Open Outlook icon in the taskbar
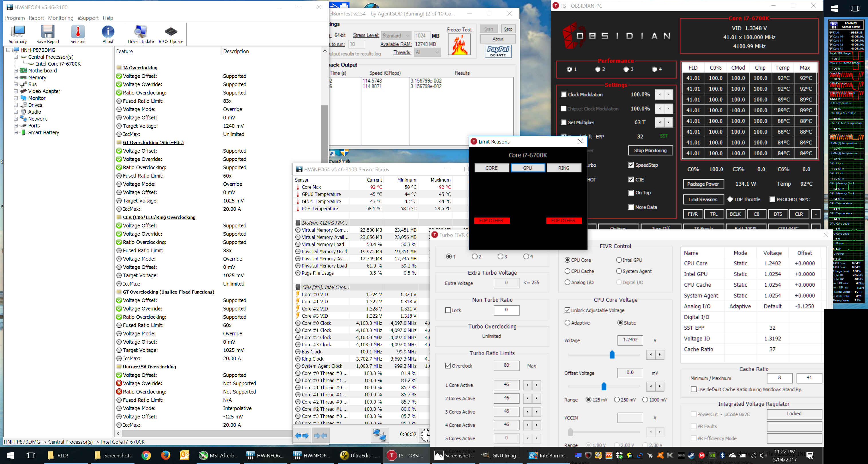 pos(185,456)
